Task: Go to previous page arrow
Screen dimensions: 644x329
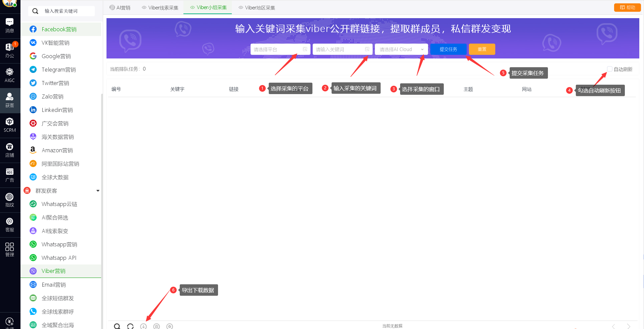Action: coord(613,326)
